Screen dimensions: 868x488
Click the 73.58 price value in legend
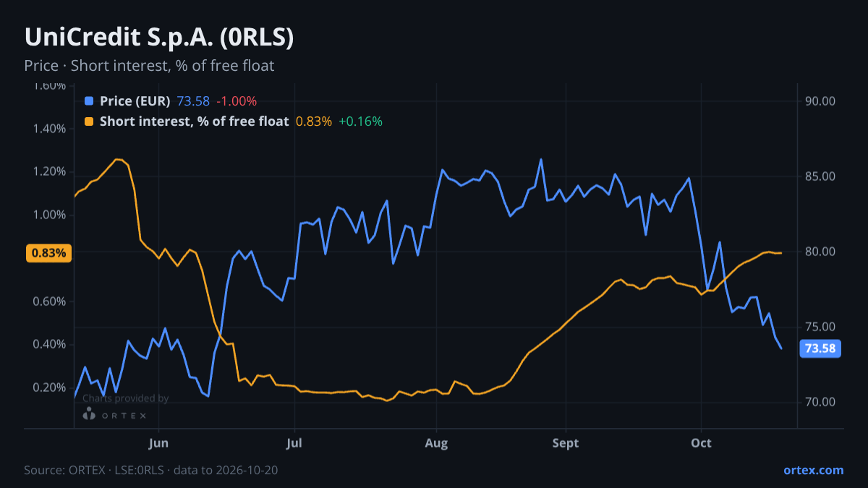tap(193, 101)
